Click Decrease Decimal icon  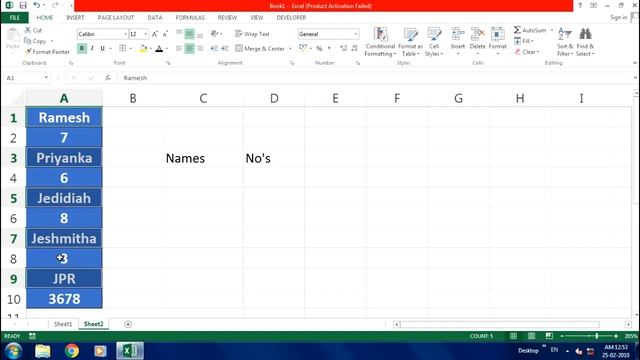[x=354, y=49]
